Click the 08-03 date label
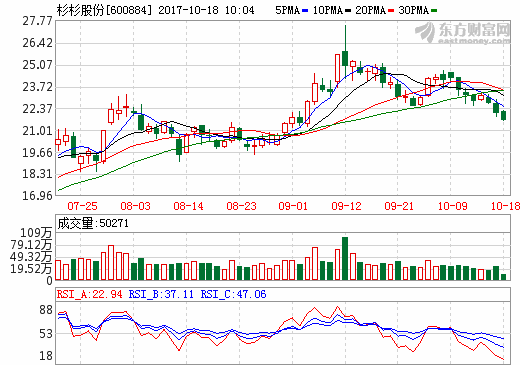 click(135, 206)
